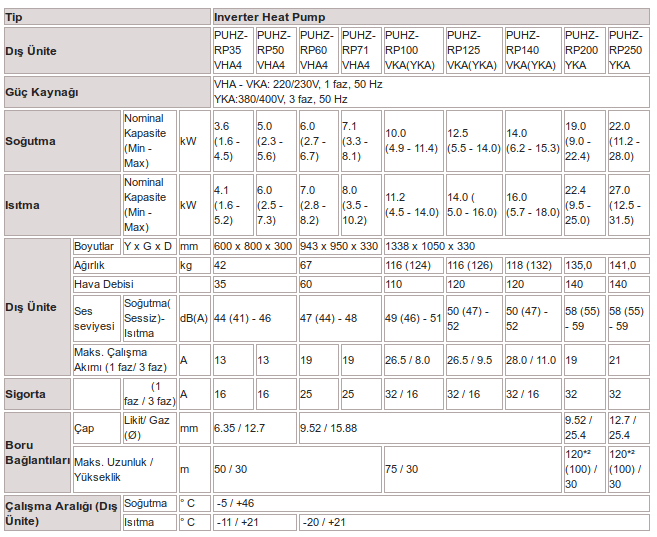Select the '(1 faz / 3 faz)' fuse label
657x537 pixels.
coord(150,394)
